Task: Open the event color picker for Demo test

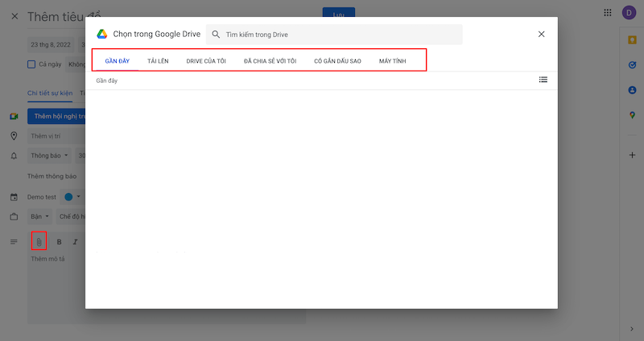Action: coord(72,196)
